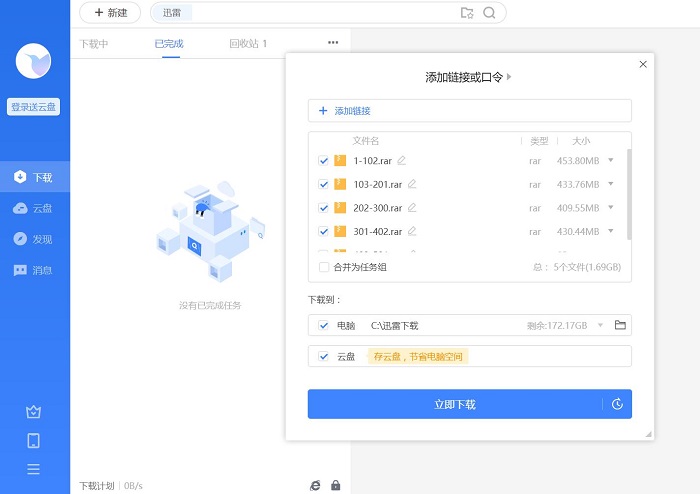Click the search magnifier icon in top bar
This screenshot has width=700, height=494.
click(489, 13)
